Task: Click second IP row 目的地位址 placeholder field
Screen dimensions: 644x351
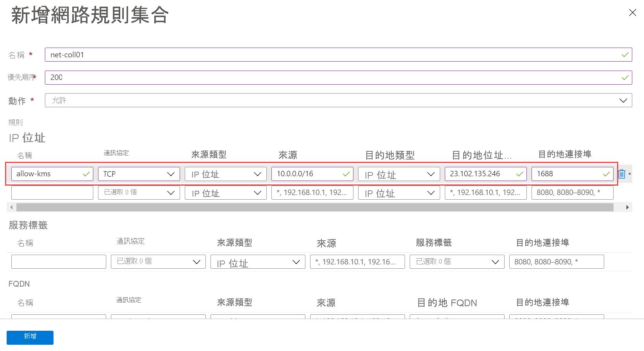Action: (486, 193)
